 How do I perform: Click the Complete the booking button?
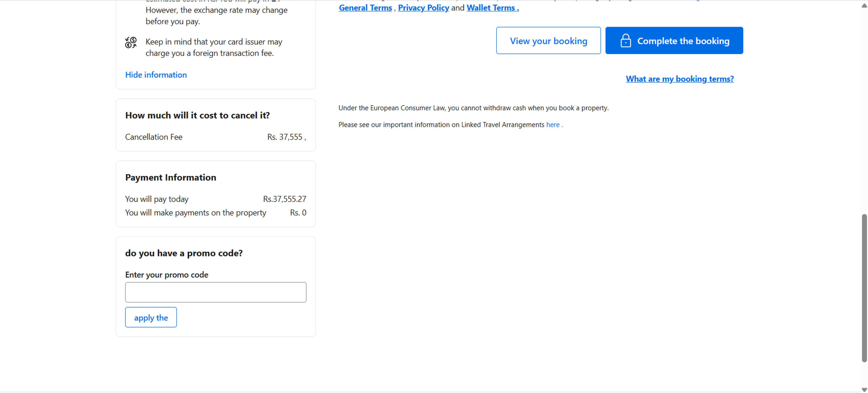(x=674, y=40)
